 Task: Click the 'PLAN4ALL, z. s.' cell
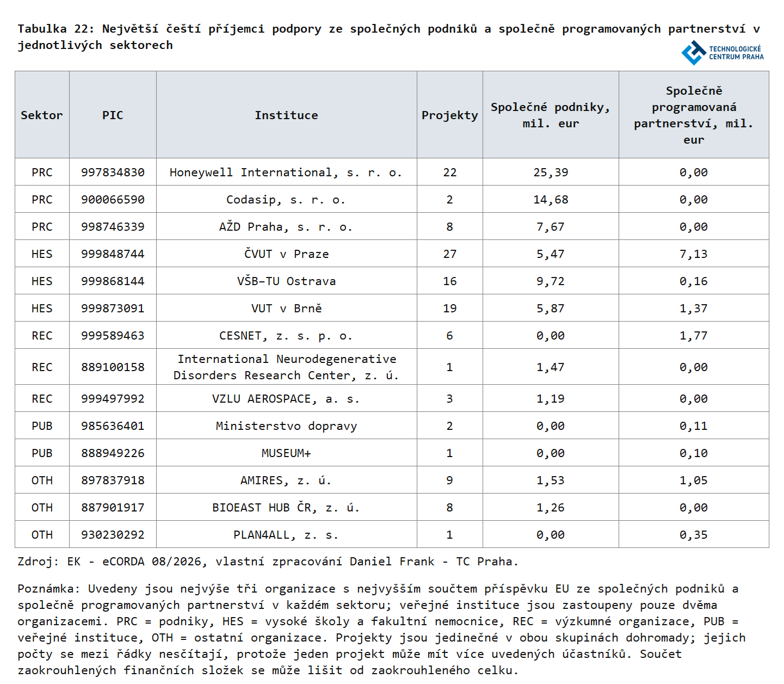coord(286,535)
